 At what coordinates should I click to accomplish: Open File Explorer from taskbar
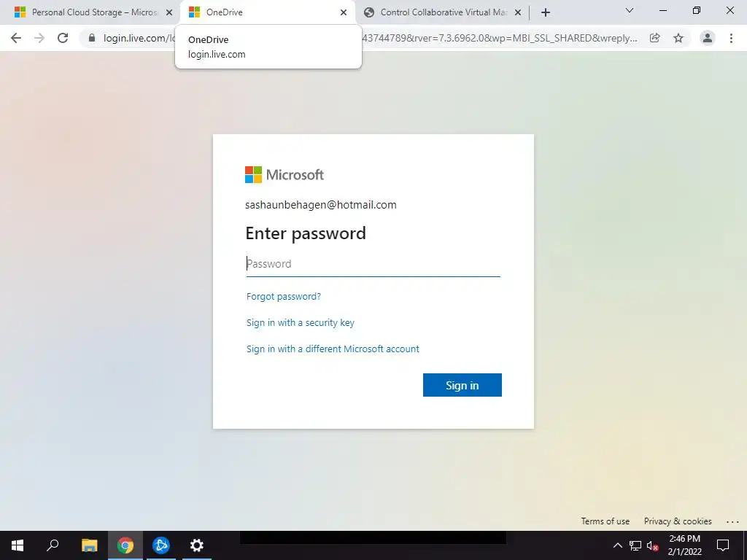(x=89, y=545)
